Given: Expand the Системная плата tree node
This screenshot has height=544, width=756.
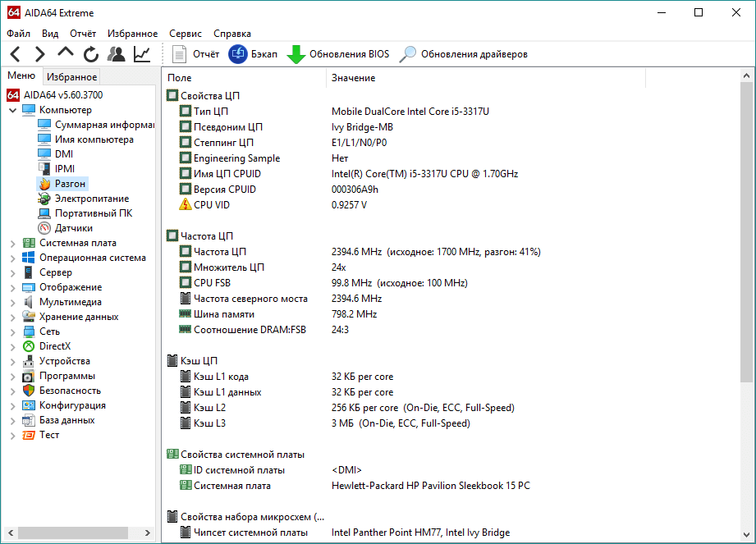Looking at the screenshot, I should [13, 244].
